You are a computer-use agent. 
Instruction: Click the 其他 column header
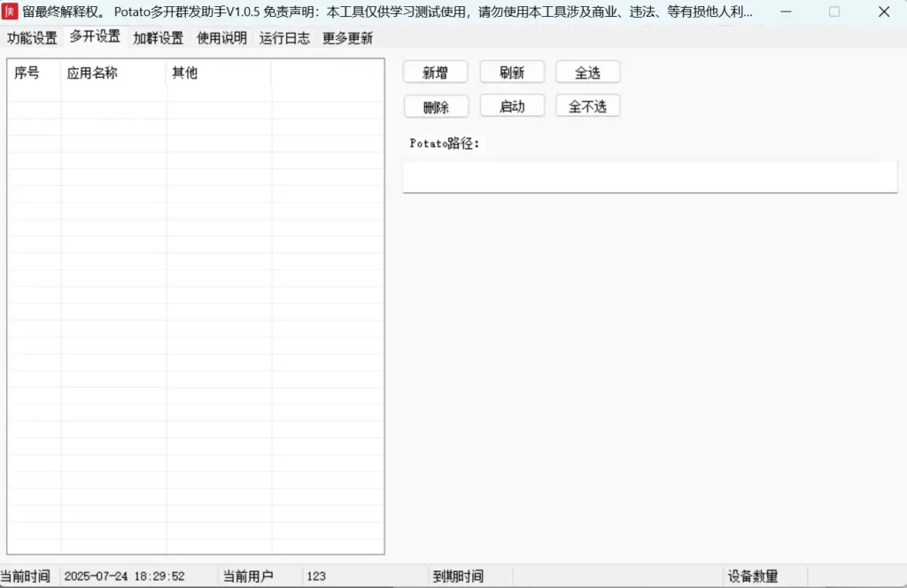coord(219,73)
